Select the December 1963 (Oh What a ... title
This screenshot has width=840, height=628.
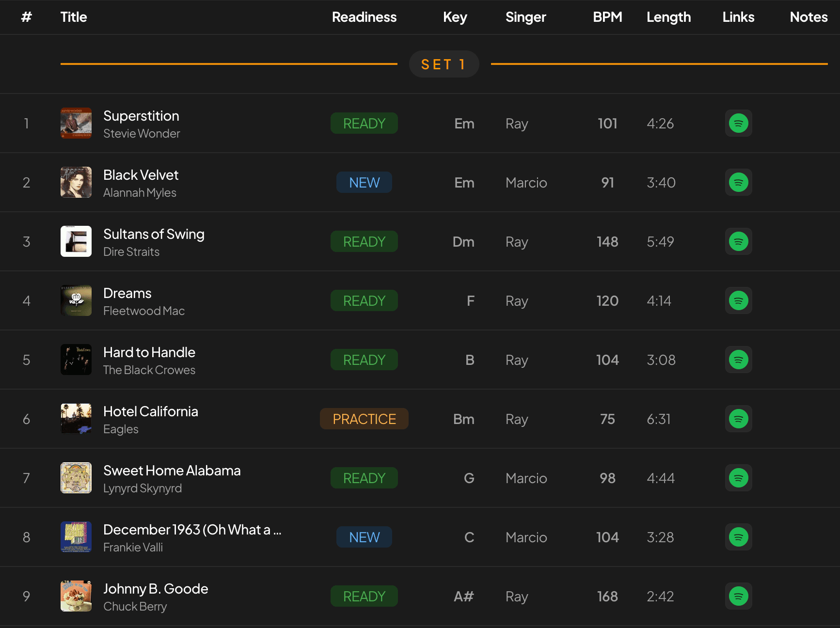192,530
